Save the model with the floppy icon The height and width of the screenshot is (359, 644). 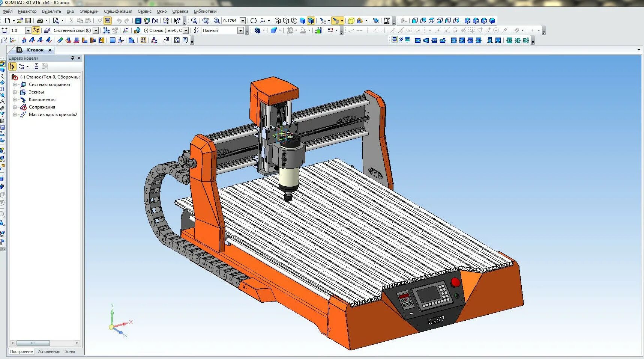coord(28,21)
